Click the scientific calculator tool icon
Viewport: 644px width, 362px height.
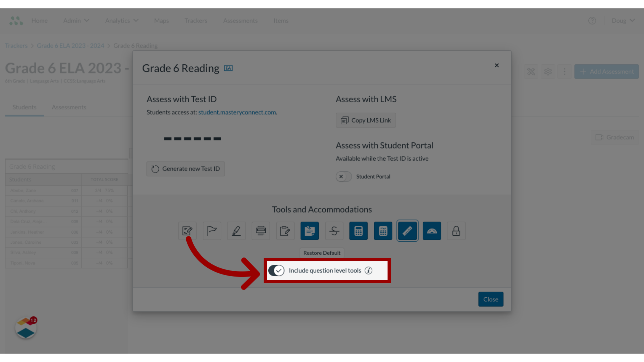point(383,231)
